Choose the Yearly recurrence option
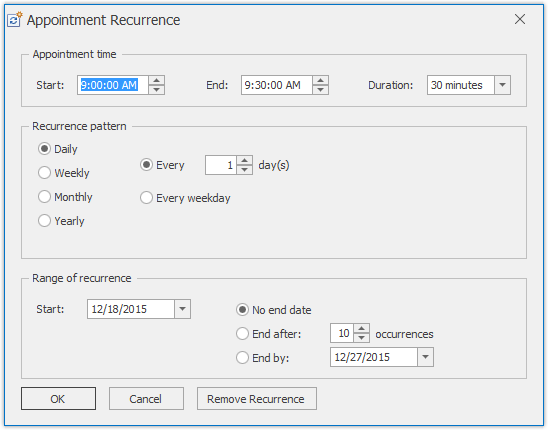548x430 pixels. pos(61,221)
